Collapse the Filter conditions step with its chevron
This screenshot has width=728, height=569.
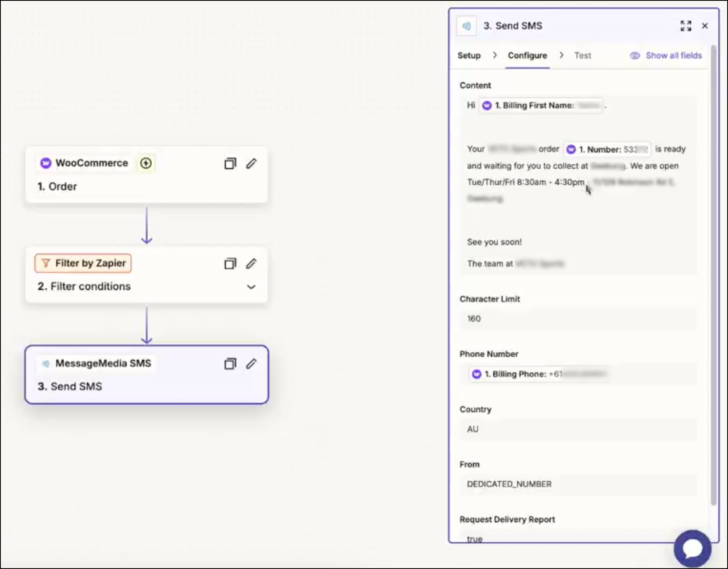pos(251,287)
